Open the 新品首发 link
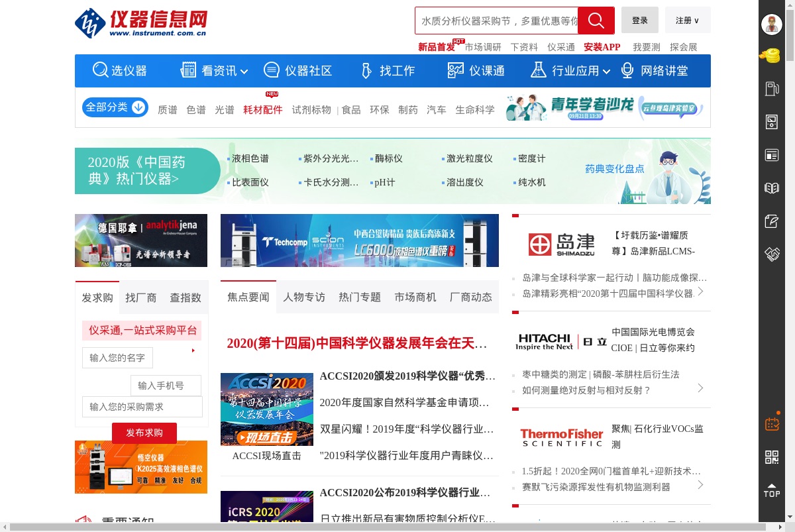Viewport: 795px width, 532px height. [437, 47]
